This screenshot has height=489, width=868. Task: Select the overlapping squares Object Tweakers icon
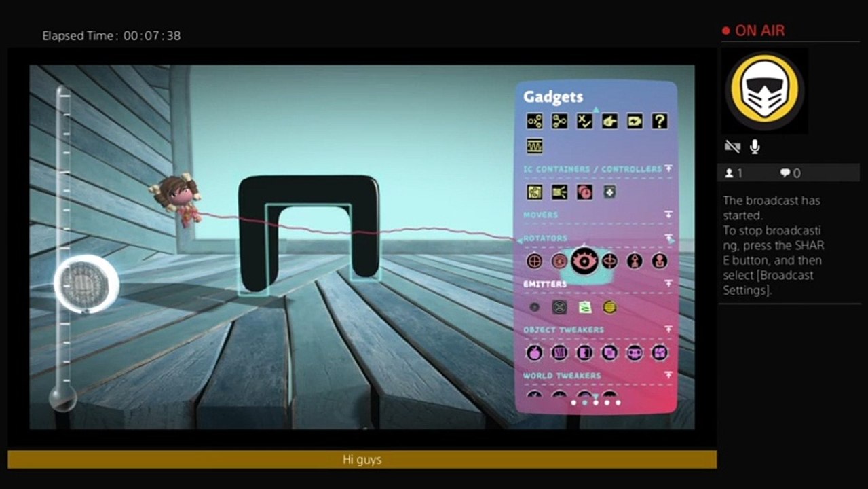[609, 352]
